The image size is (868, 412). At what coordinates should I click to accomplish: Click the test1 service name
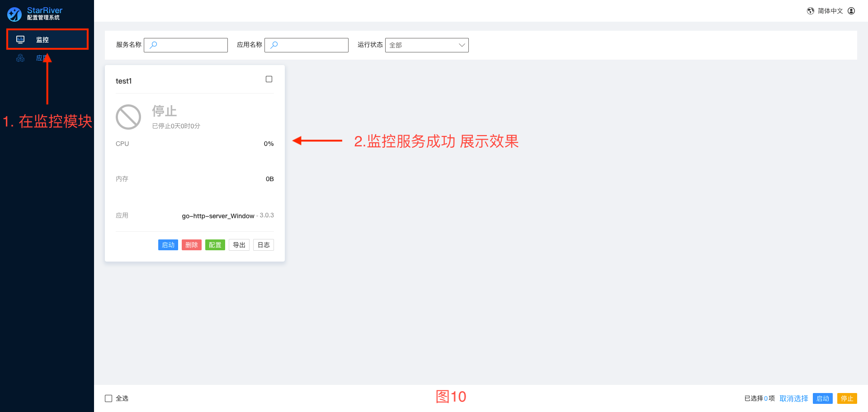[123, 81]
